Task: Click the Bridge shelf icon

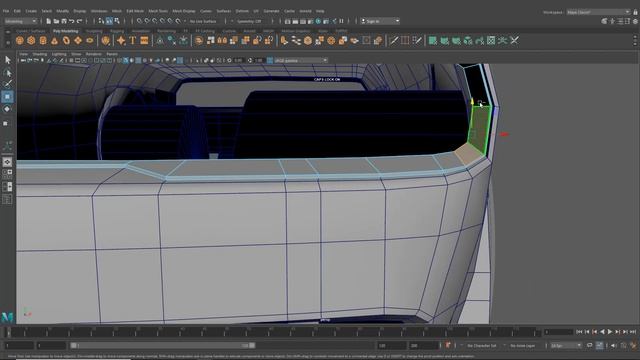Action: pos(296,40)
